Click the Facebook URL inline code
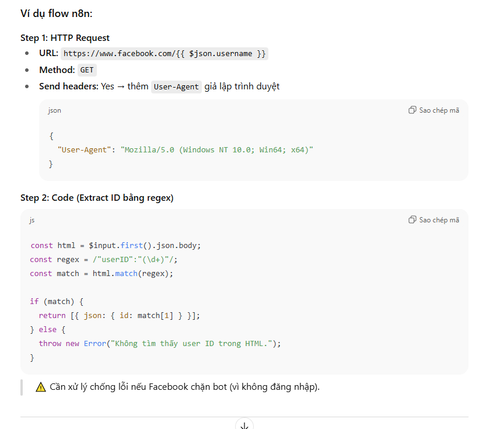The height and width of the screenshot is (429, 500). 164,54
